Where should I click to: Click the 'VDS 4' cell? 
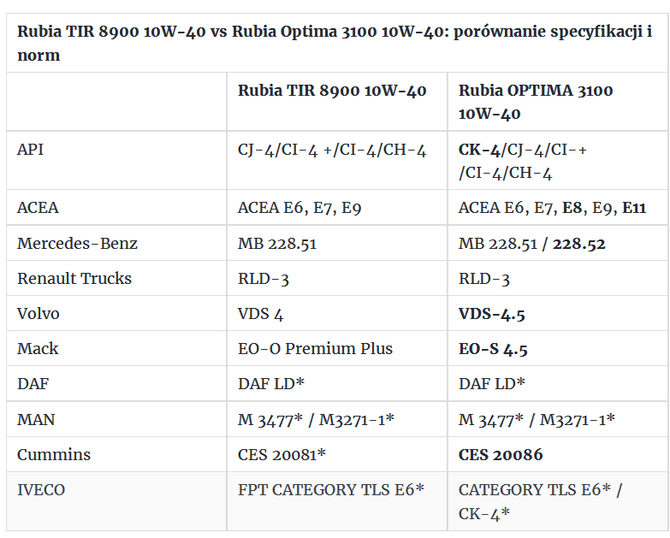coord(260,314)
